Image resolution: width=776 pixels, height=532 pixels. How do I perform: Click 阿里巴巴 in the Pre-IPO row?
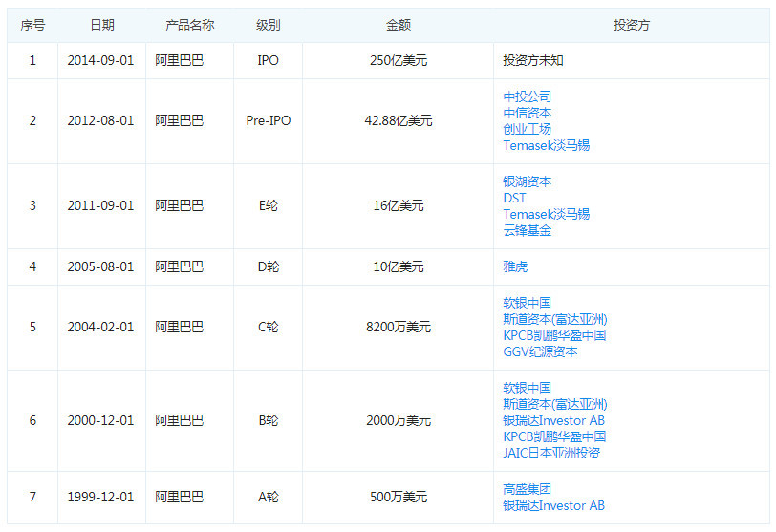[x=179, y=120]
